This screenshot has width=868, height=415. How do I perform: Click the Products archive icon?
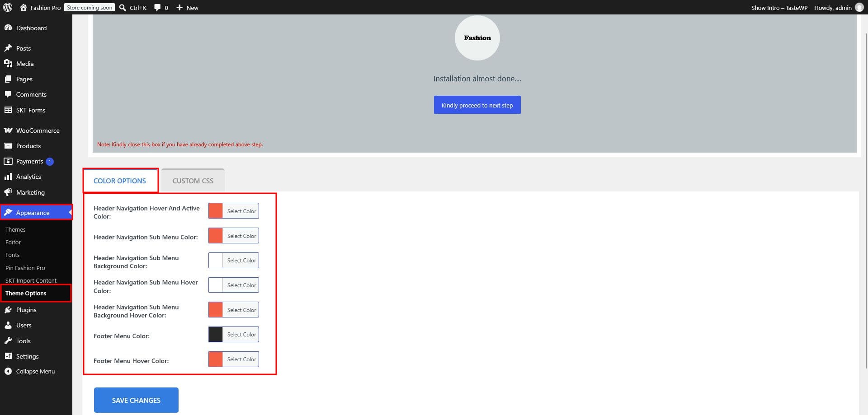pos(8,145)
